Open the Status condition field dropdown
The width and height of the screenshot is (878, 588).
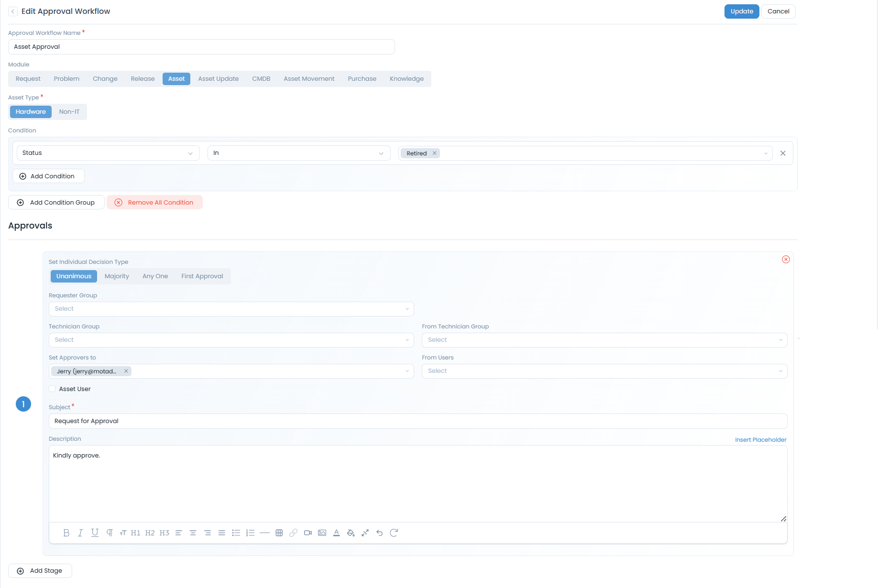click(108, 153)
